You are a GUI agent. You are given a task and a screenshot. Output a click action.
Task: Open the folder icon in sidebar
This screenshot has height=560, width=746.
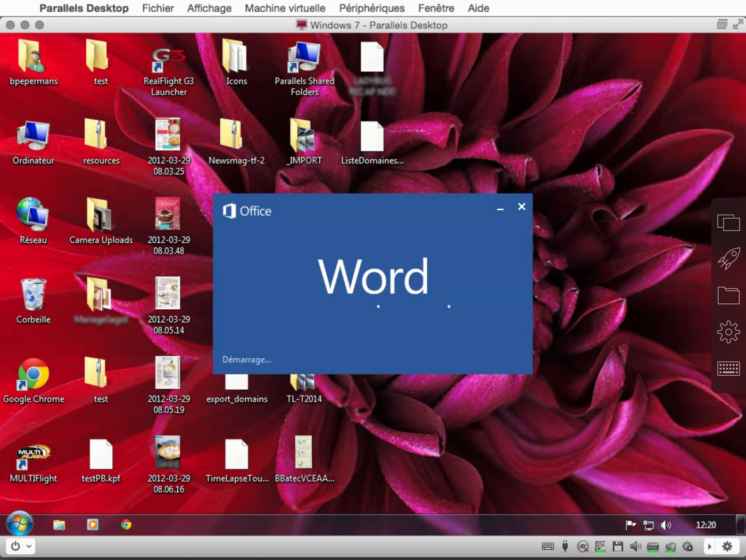[x=728, y=295]
